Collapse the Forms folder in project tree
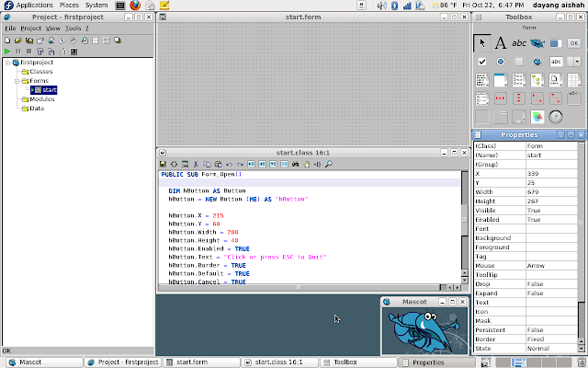 pyautogui.click(x=17, y=81)
